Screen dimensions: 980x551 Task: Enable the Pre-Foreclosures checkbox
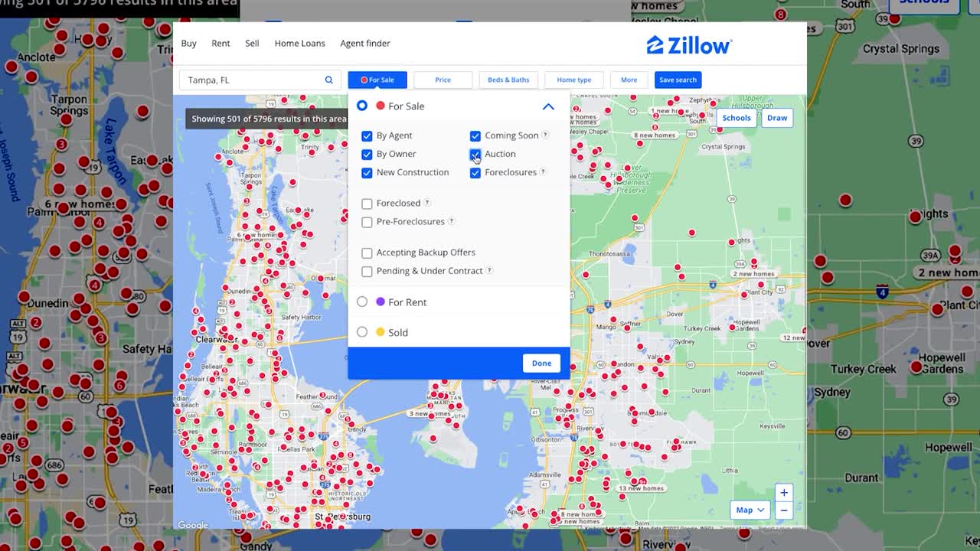point(367,222)
